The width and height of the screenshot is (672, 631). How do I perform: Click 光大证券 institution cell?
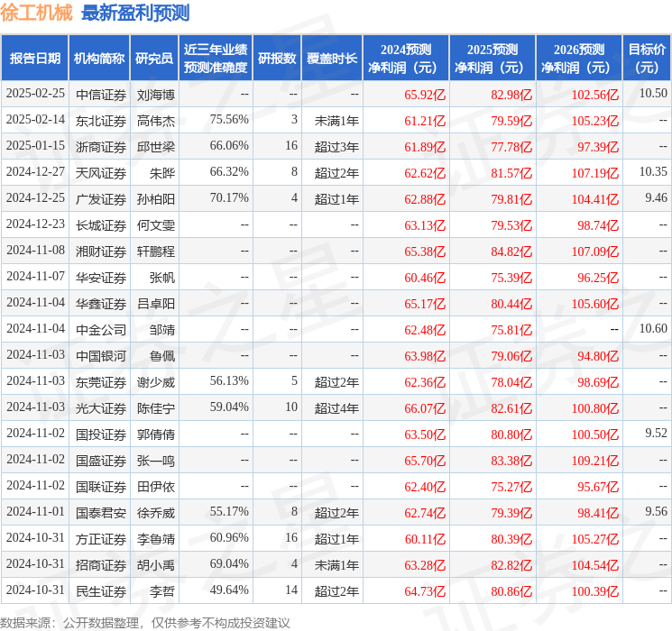tap(101, 408)
